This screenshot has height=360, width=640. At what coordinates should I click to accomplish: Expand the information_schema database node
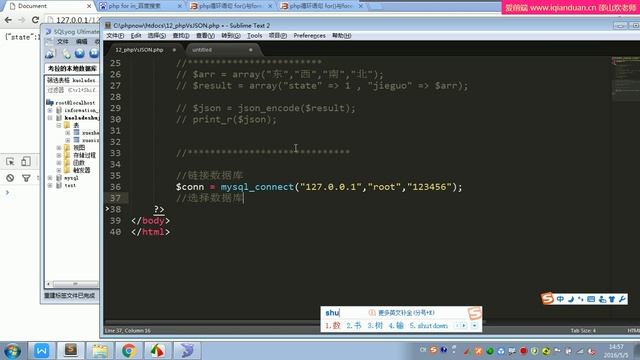[x=50, y=110]
